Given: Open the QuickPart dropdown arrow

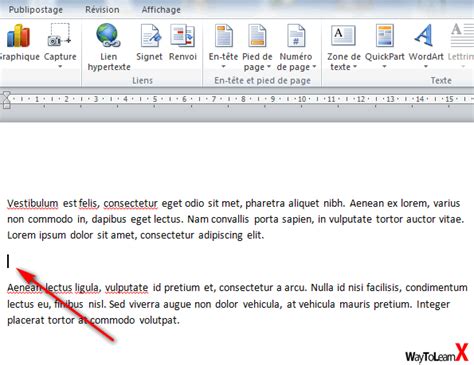Looking at the screenshot, I should [x=384, y=67].
